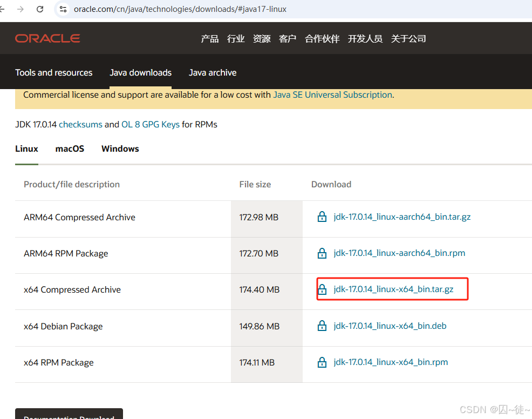Click the 149.86 MB file size

click(x=259, y=326)
